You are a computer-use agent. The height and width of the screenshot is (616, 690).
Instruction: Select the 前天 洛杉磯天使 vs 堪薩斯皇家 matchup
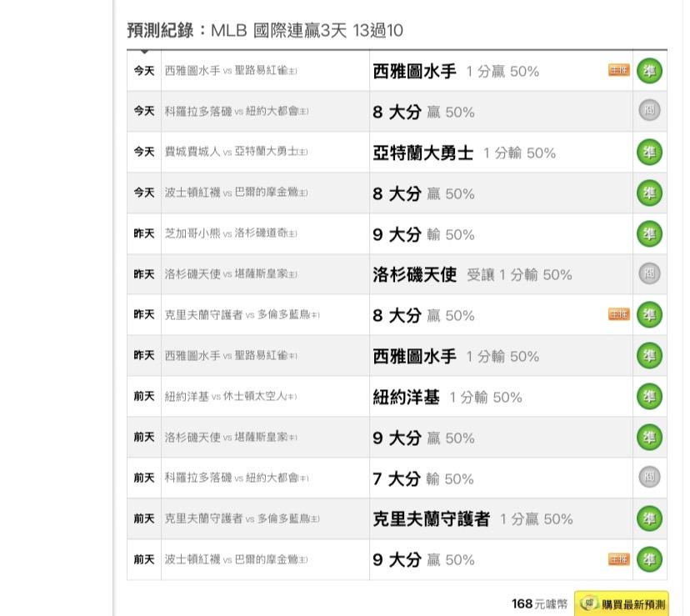click(x=231, y=437)
